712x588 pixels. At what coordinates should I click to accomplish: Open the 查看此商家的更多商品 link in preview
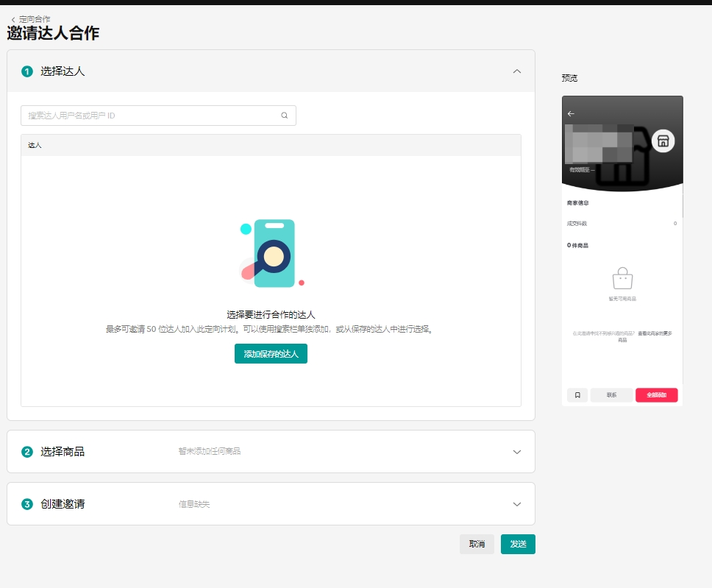tap(655, 333)
